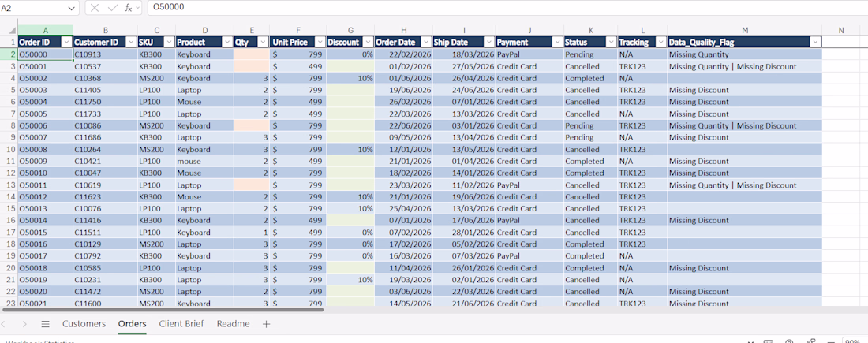
Task: Select row 20 header
Action: [x=9, y=268]
